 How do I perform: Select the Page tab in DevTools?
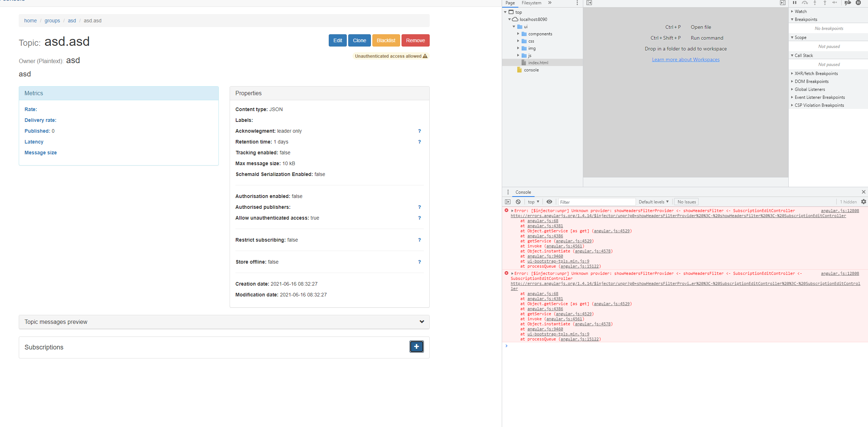click(510, 3)
